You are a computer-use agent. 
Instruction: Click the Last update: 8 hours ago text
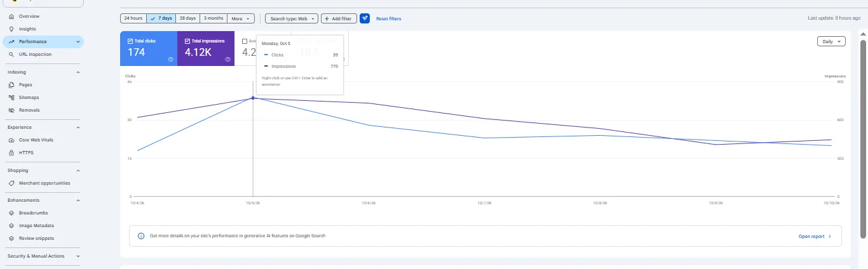[834, 18]
